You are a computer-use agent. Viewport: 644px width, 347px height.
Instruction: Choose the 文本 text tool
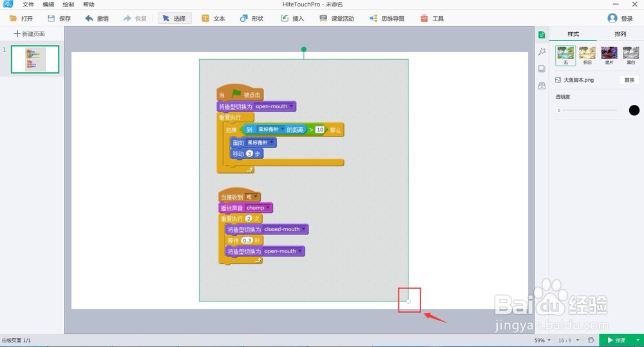[214, 19]
